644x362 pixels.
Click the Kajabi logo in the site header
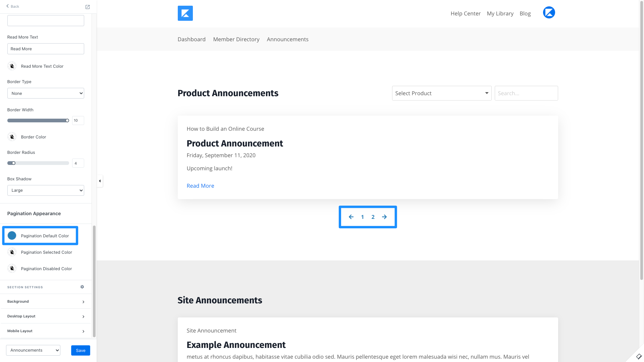185,13
